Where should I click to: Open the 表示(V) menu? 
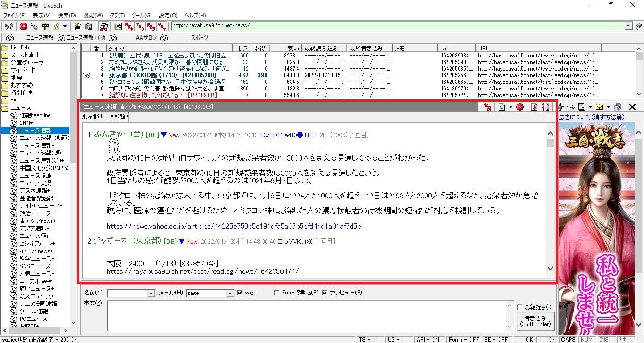42,16
